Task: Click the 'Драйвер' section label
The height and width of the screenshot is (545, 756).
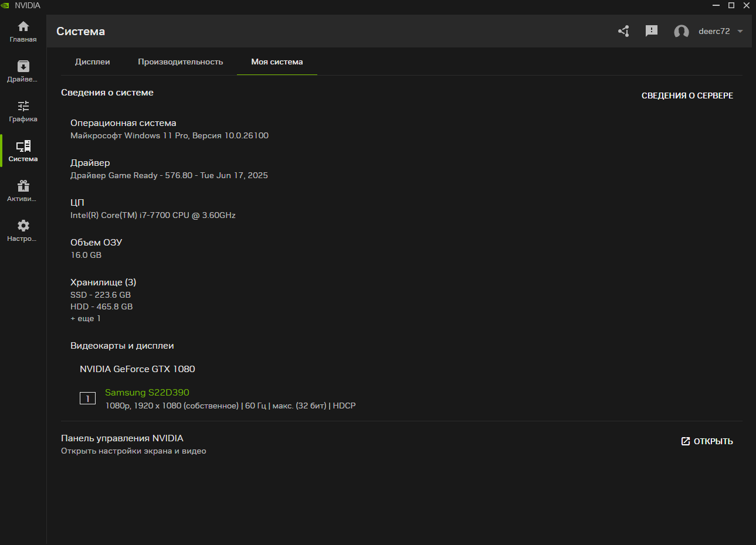Action: tap(90, 163)
